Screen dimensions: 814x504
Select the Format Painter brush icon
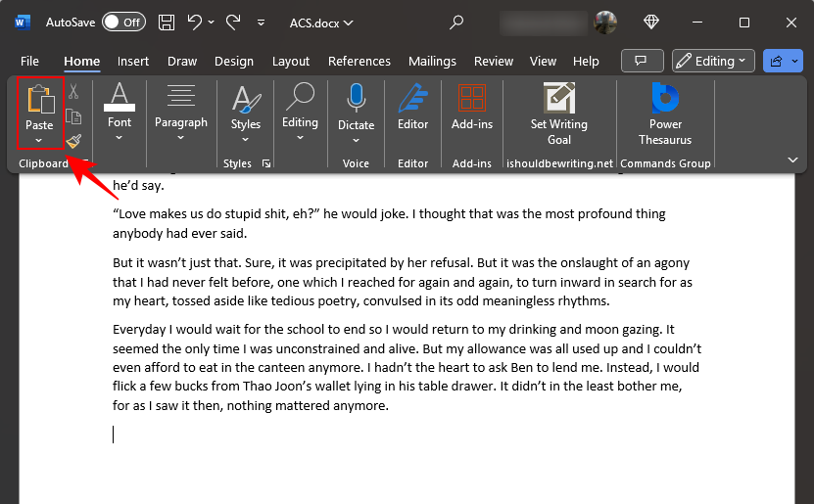[73, 141]
